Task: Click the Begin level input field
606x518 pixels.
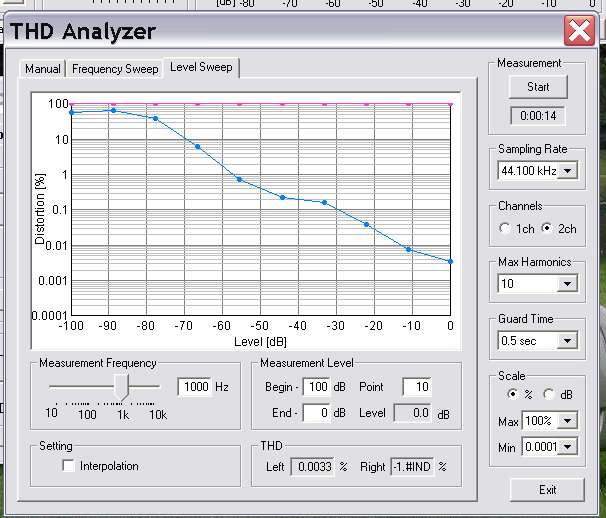Action: pos(316,387)
